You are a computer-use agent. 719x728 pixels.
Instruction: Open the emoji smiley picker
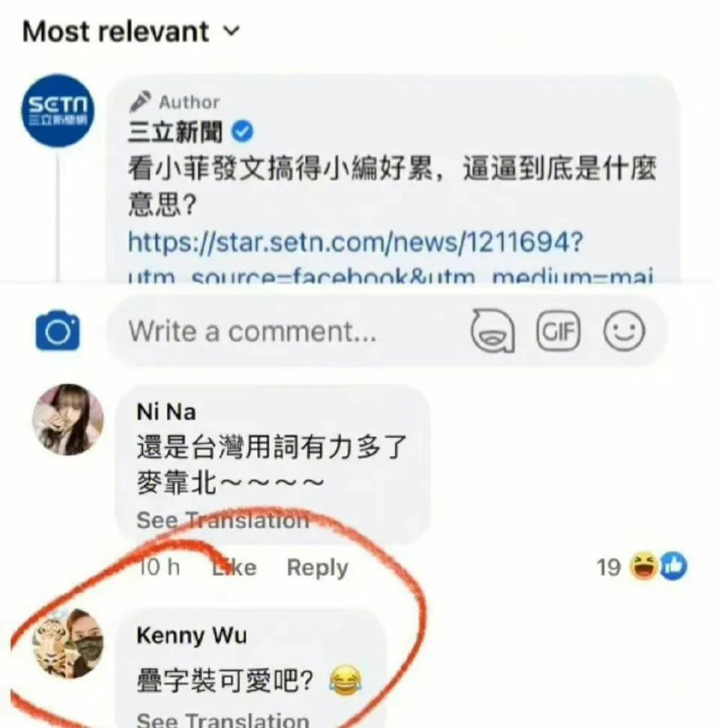tap(624, 331)
